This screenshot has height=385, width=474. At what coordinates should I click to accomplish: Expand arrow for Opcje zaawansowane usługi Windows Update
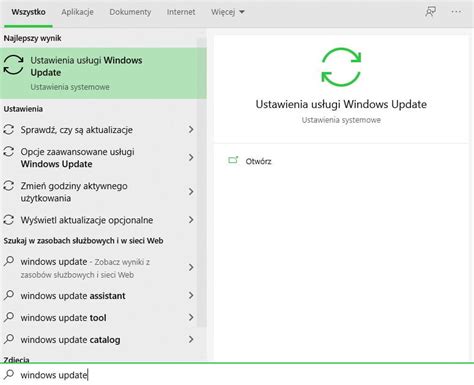point(191,157)
